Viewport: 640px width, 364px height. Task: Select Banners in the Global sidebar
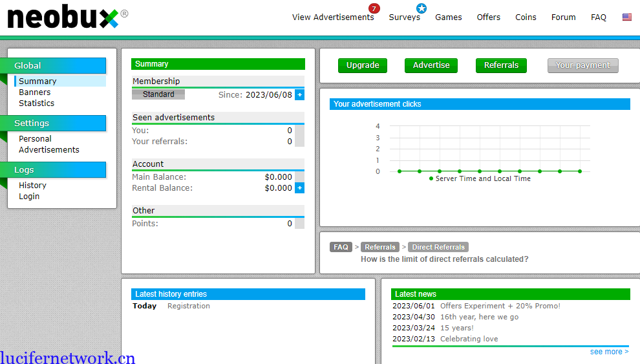click(34, 92)
